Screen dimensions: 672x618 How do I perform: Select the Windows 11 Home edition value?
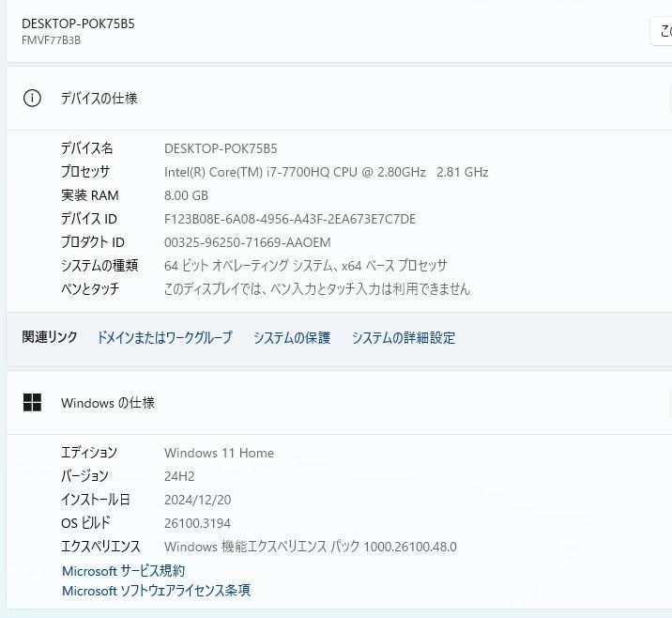tap(219, 453)
